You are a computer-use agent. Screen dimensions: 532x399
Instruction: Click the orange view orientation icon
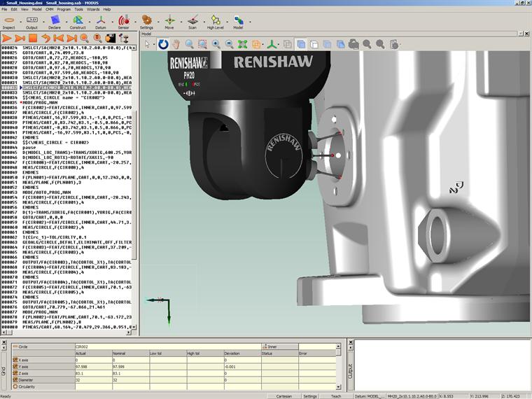256,44
